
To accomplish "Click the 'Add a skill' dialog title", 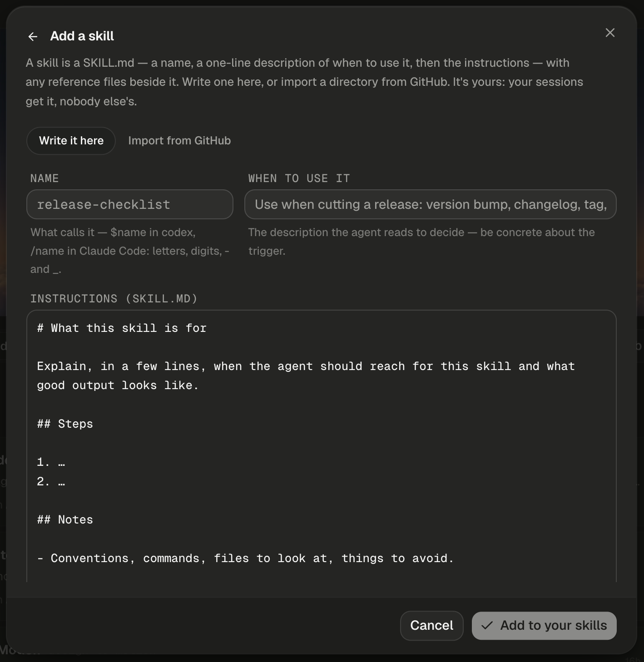I will pyautogui.click(x=82, y=36).
